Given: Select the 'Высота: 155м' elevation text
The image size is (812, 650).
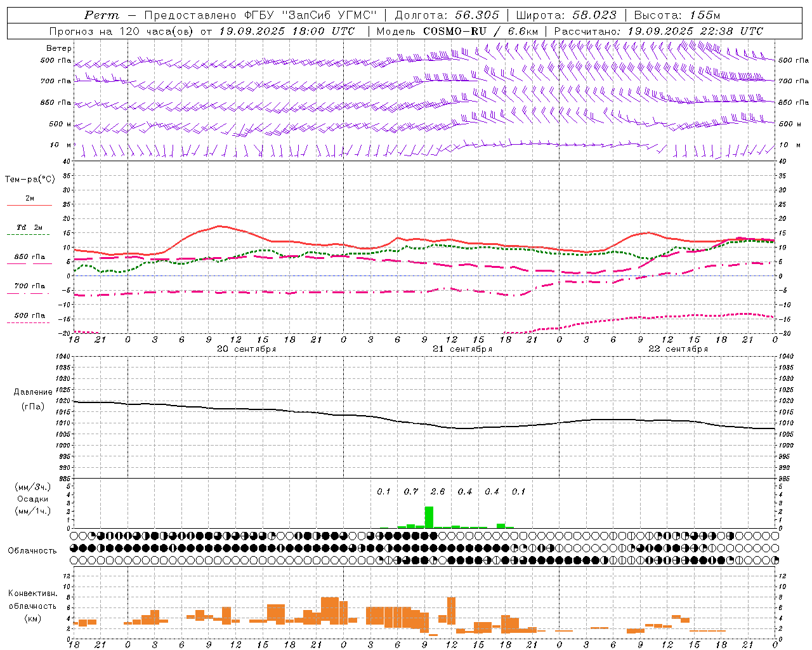Looking at the screenshot, I should 677,15.
